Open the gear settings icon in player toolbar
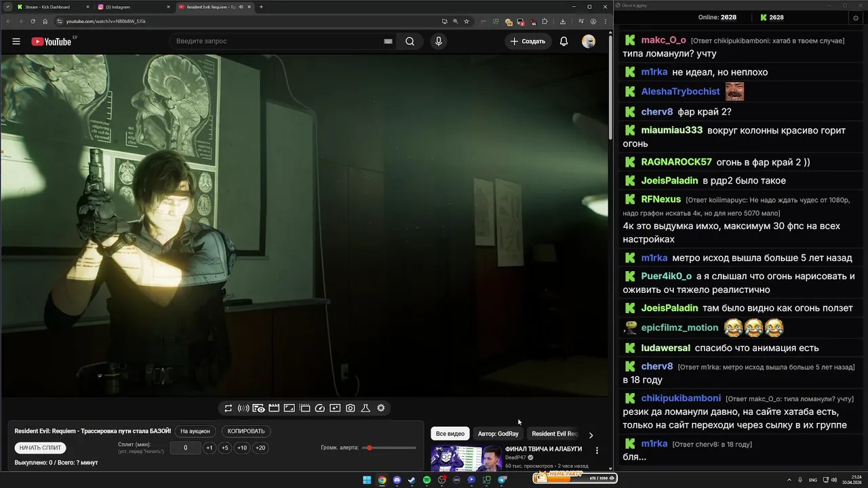 [x=381, y=408]
